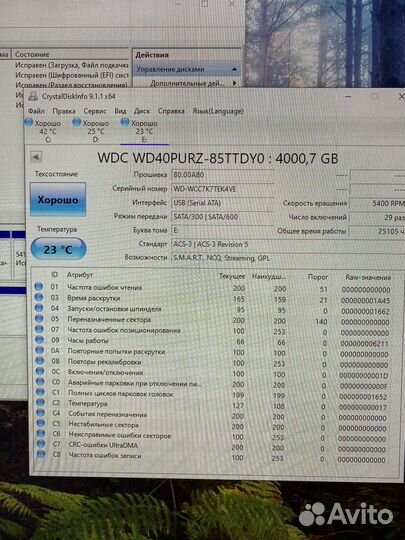Viewport: 405px width, 540px height.
Task: Click the features field S.M.A.R.T., NCQ, Streaming, GPL
Action: pos(288,258)
